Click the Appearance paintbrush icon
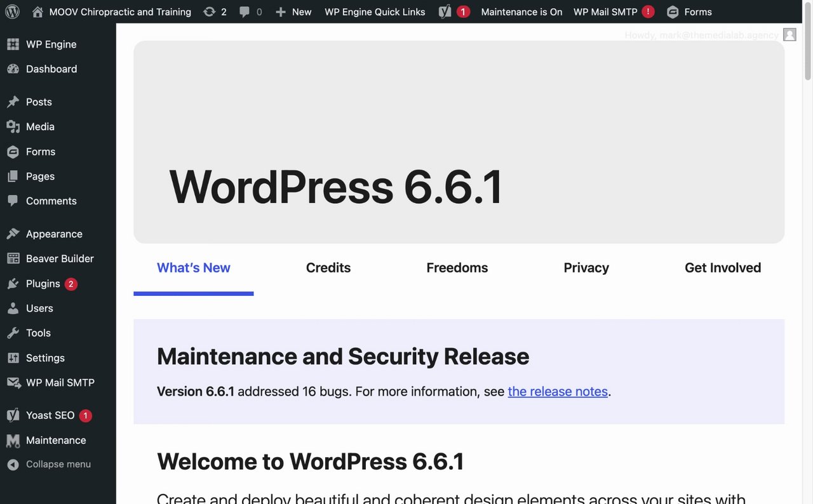 tap(13, 234)
